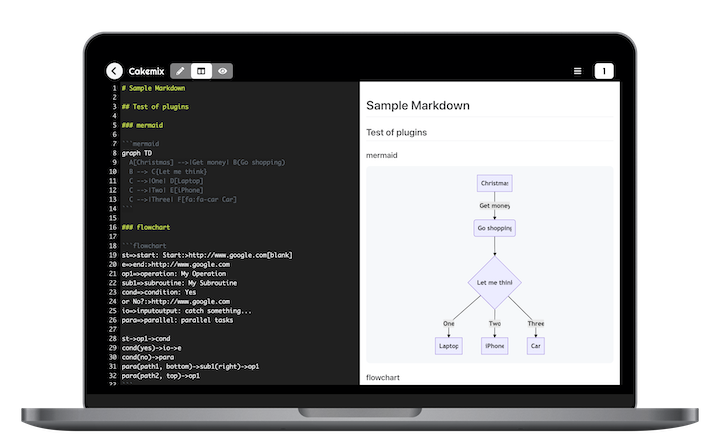Switch to eye preview-only mode
This screenshot has height=445, width=720.
[222, 71]
